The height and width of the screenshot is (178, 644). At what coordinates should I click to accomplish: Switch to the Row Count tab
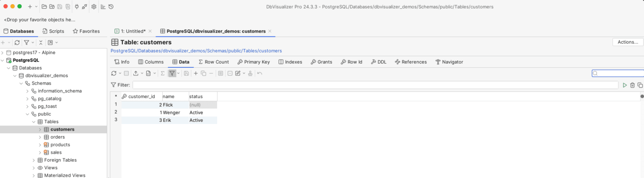[x=213, y=62]
